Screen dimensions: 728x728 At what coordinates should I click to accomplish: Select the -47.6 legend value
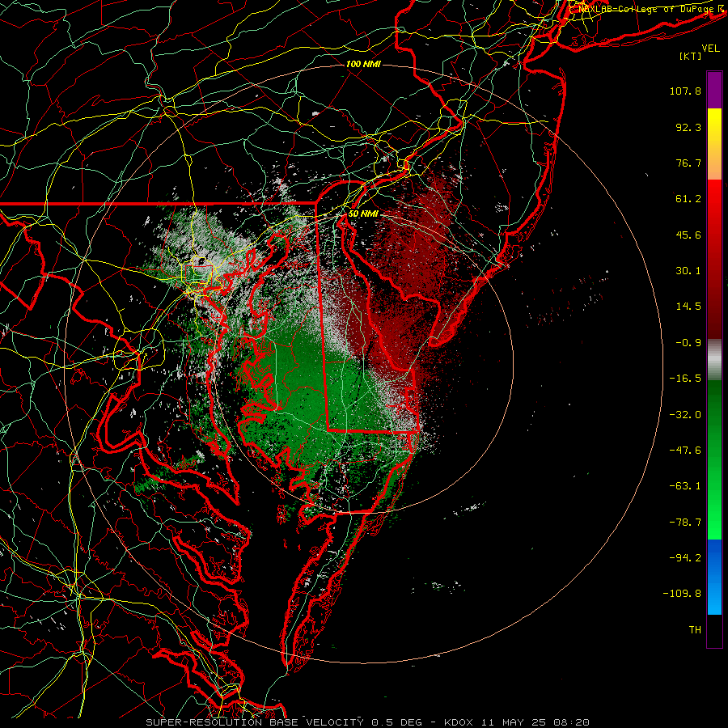pos(685,451)
